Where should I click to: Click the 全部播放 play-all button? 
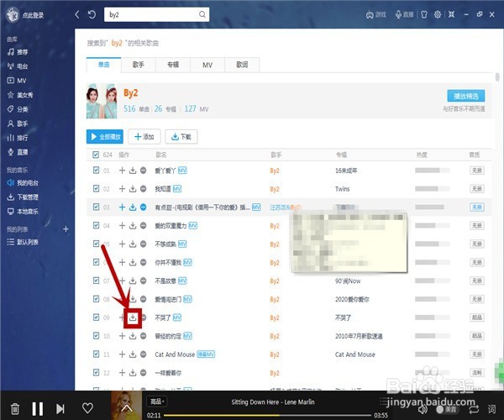pyautogui.click(x=105, y=137)
